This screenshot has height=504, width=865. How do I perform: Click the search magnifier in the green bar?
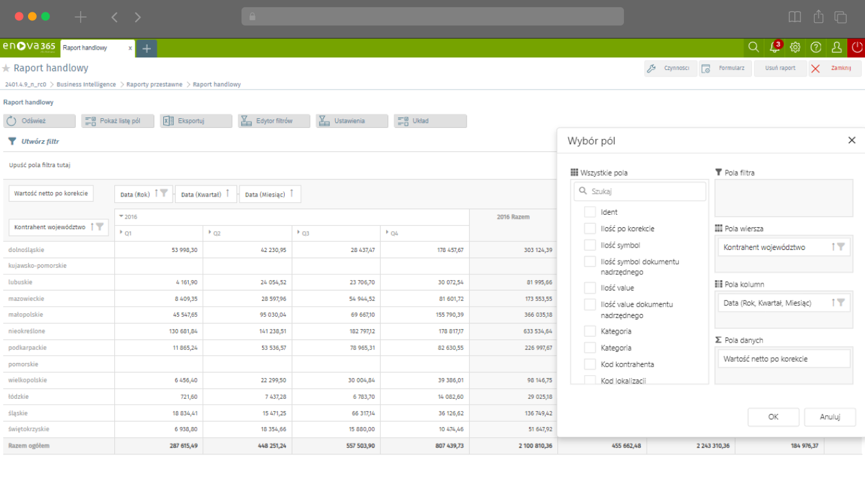(754, 48)
